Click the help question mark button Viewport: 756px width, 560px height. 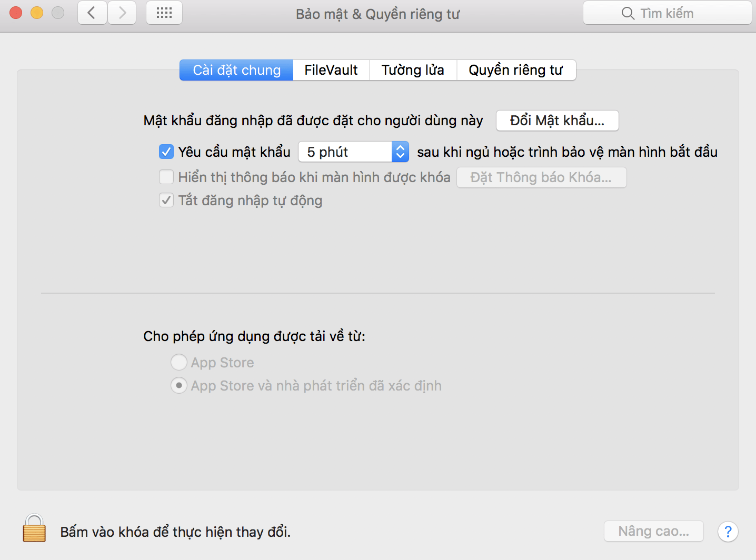[728, 532]
